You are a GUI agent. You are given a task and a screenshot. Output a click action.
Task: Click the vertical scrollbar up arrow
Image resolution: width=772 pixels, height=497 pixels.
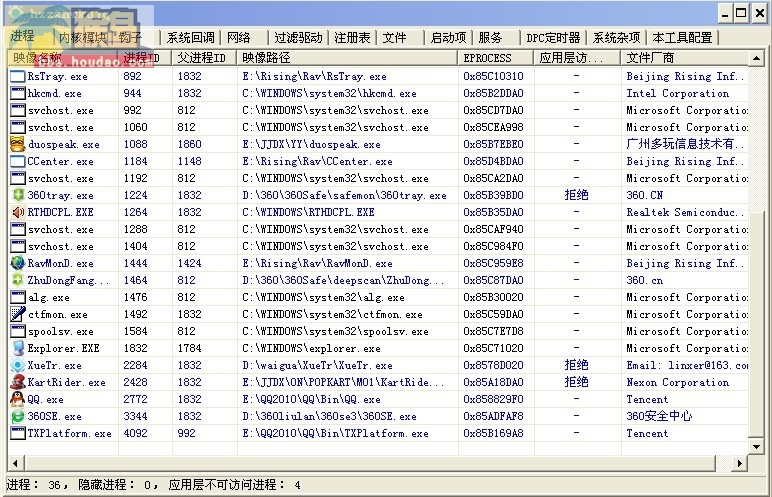pos(756,59)
